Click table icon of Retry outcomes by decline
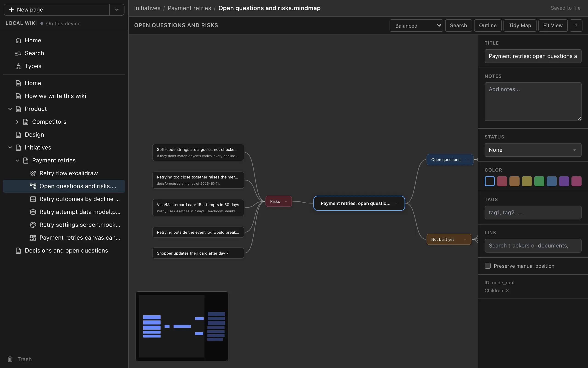Image resolution: width=588 pixels, height=368 pixels. pos(33,199)
